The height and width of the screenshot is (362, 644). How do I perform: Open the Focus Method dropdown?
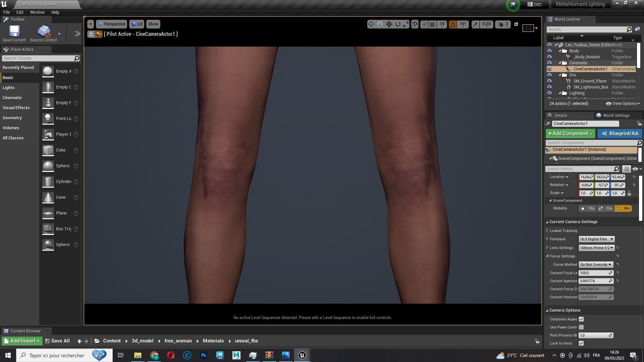click(596, 264)
